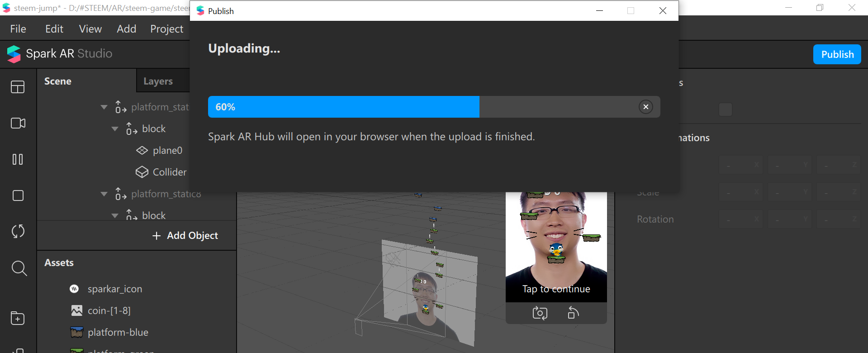Click the Collider cube icon
The width and height of the screenshot is (868, 353).
(142, 172)
